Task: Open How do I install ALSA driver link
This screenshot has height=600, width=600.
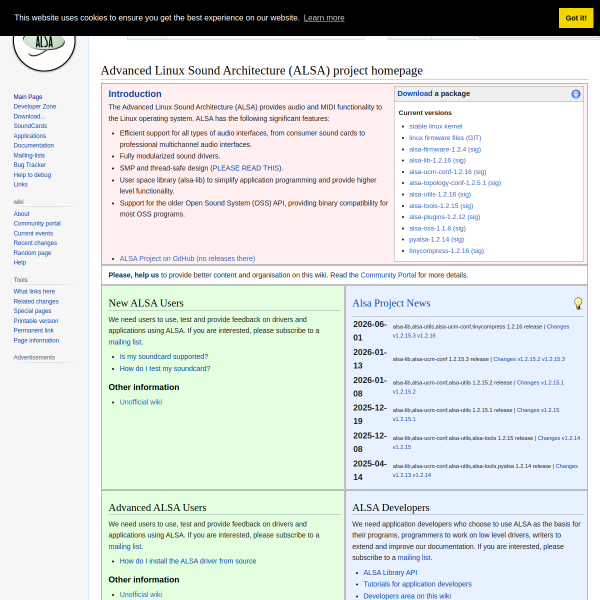Action: [188, 561]
